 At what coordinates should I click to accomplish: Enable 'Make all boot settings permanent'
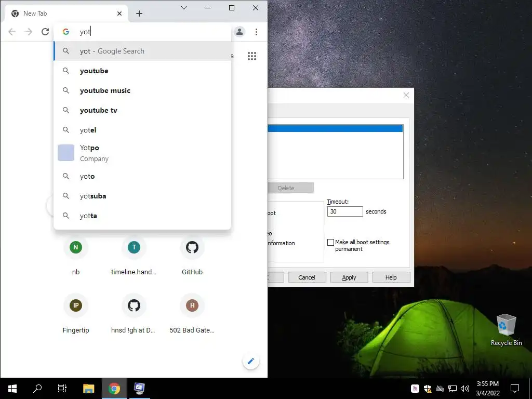coord(331,242)
